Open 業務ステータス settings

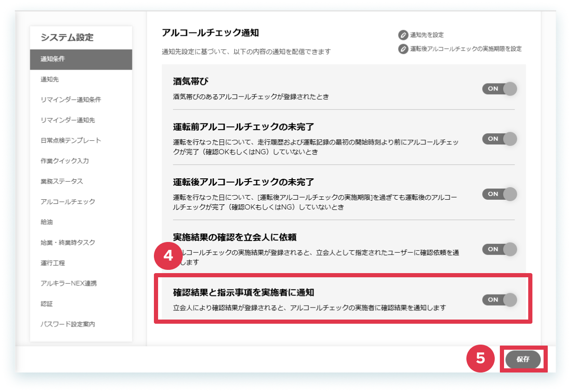click(x=81, y=182)
